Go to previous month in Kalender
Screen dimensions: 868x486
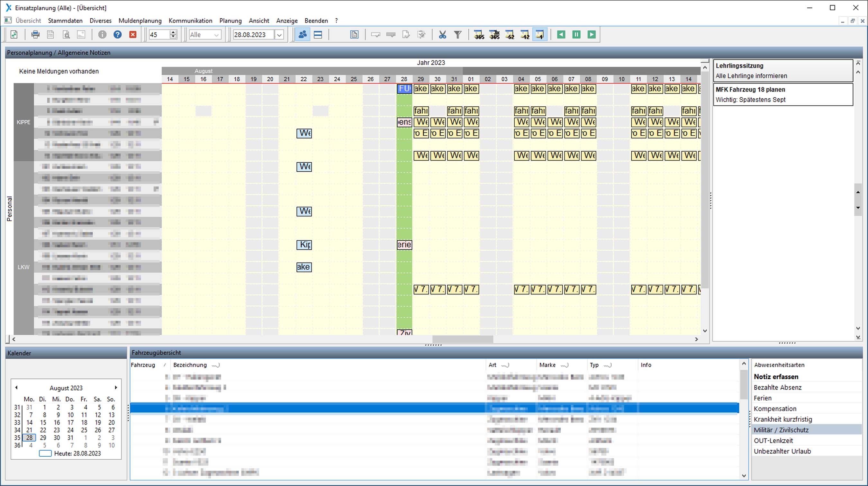click(16, 388)
